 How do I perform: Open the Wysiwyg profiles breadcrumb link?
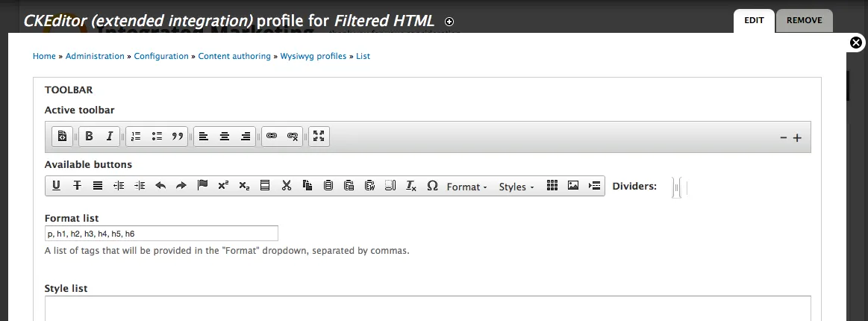[x=313, y=56]
